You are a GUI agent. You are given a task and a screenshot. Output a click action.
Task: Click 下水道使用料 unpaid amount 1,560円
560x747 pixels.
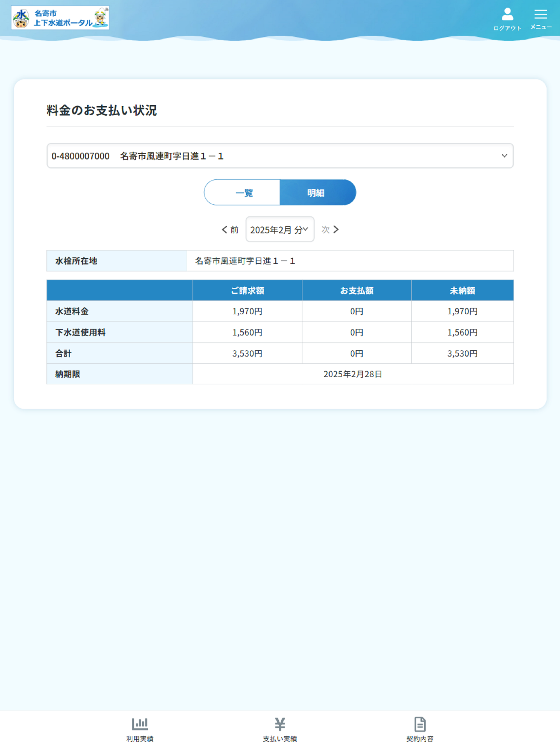click(x=462, y=332)
